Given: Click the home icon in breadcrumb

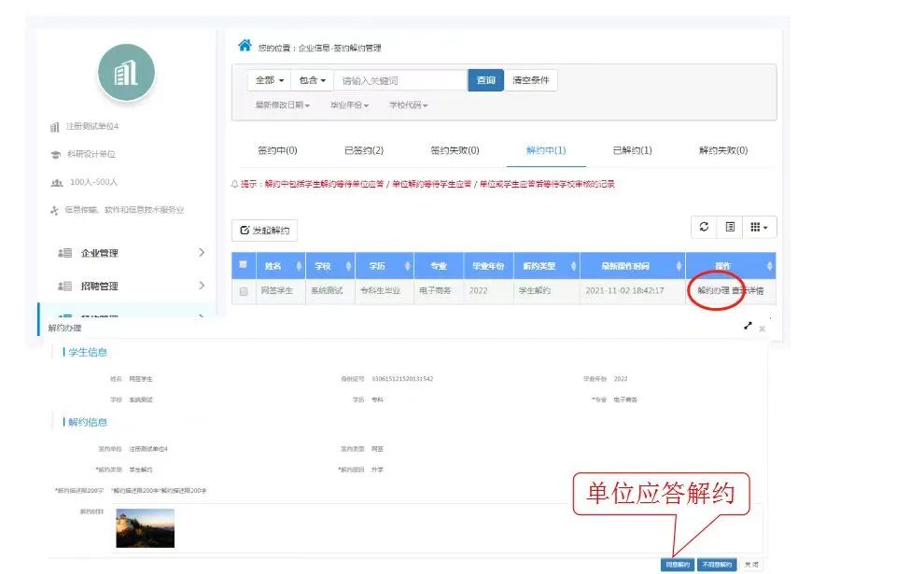Looking at the screenshot, I should pyautogui.click(x=245, y=46).
